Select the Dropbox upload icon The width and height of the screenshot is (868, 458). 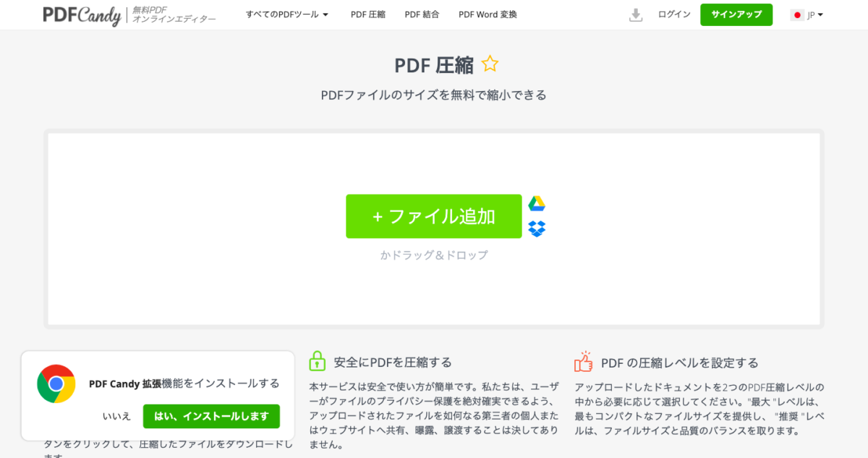[x=537, y=229]
